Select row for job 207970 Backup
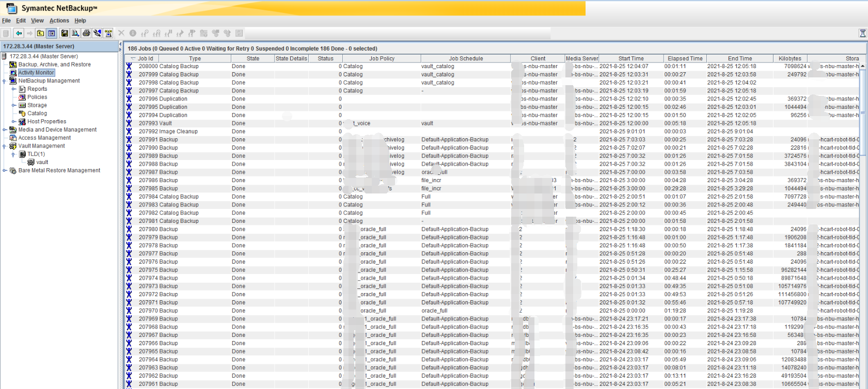Image resolution: width=868 pixels, height=389 pixels. tap(493, 311)
